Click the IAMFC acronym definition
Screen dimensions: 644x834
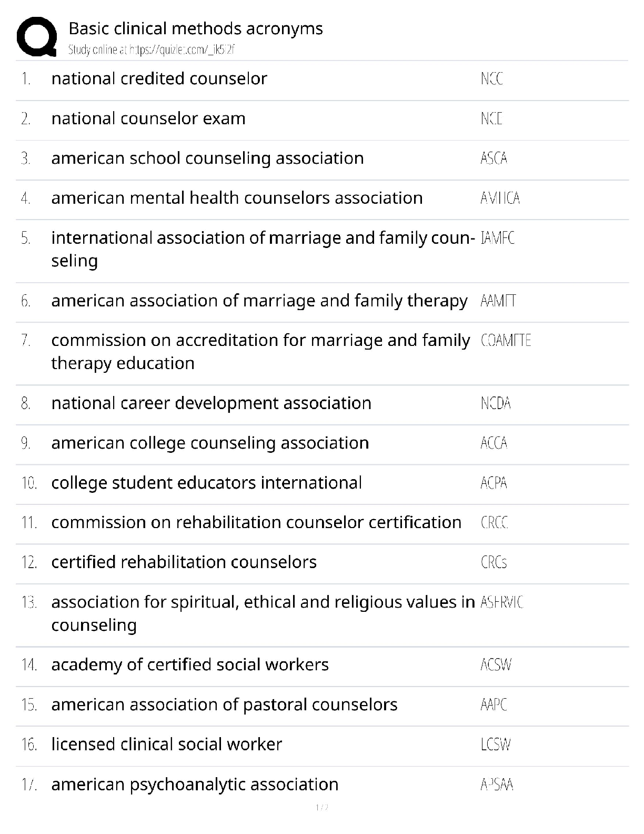point(498,238)
